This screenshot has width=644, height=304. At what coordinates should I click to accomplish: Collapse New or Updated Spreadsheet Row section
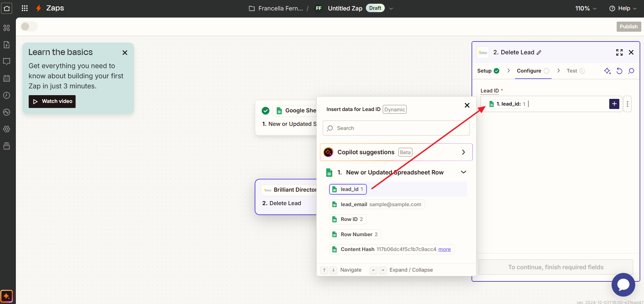tap(464, 172)
